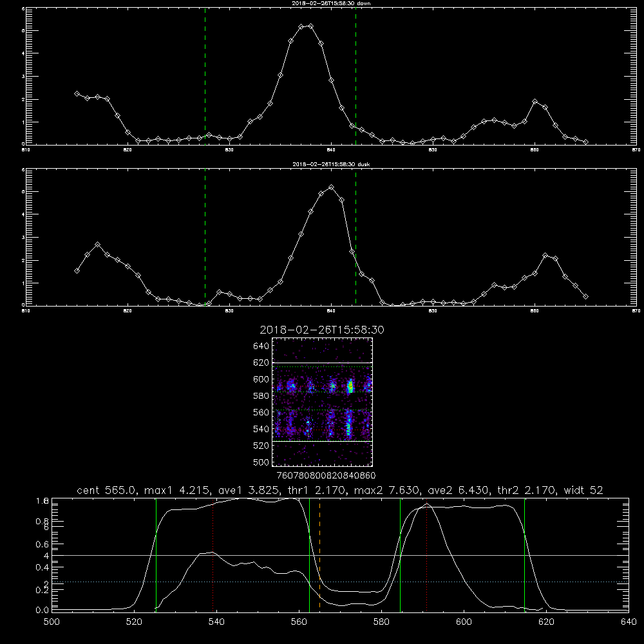Click y-axis label '580' beside the spectral image
The height and width of the screenshot is (644, 644).
[261, 395]
